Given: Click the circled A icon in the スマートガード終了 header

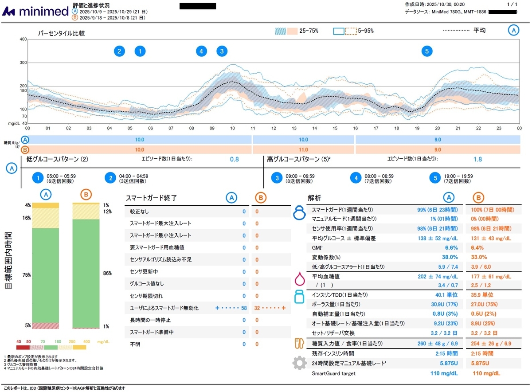Looking at the screenshot, I should click(x=231, y=198).
